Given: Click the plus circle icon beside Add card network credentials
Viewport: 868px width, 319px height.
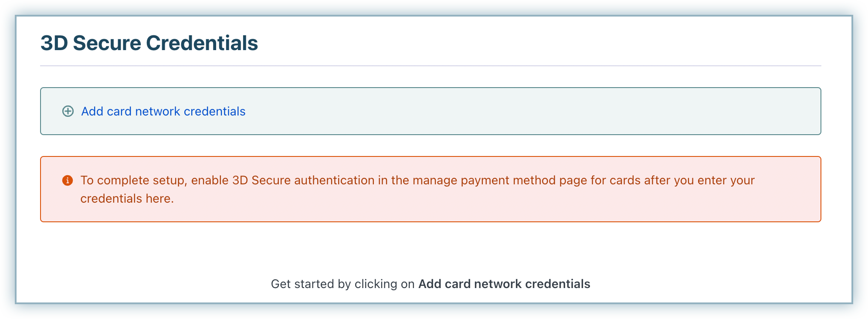Looking at the screenshot, I should click(x=68, y=111).
